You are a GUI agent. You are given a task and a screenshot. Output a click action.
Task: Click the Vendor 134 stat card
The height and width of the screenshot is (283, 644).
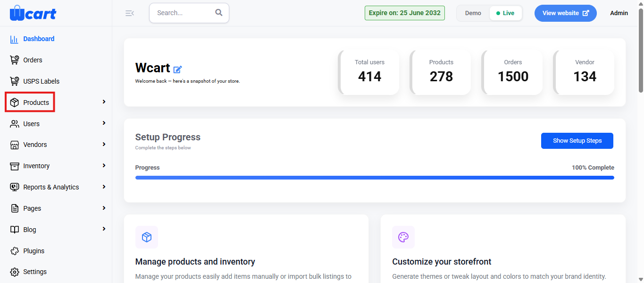(584, 72)
